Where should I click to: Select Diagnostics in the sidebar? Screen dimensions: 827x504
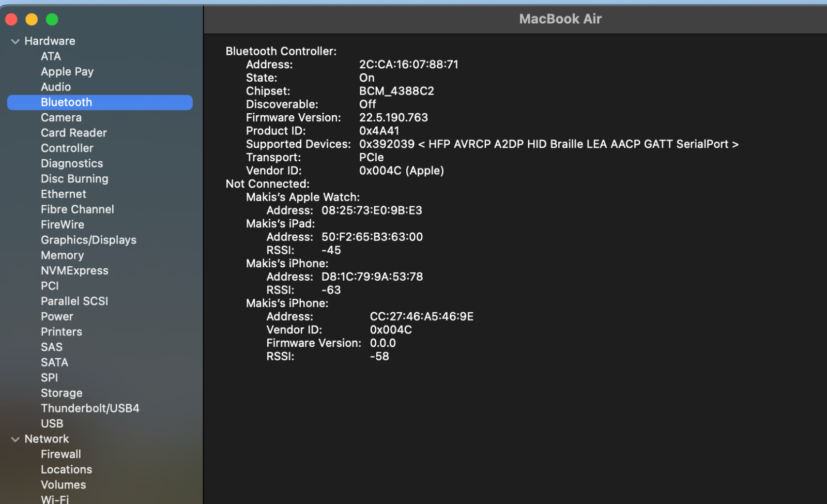(x=72, y=163)
